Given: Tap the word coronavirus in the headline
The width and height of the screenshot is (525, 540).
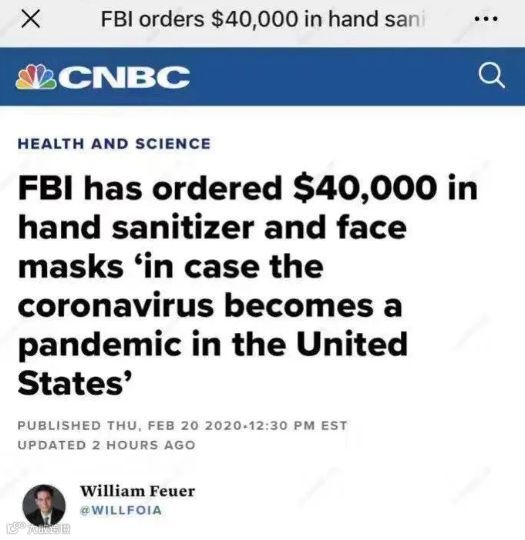Looking at the screenshot, I should click(116, 305).
